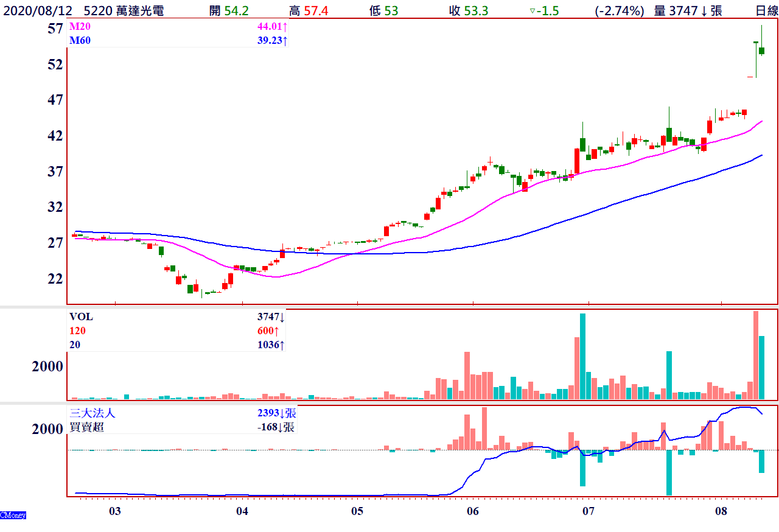Open the 三大法人 indicator label
779x532 pixels.
[93, 413]
